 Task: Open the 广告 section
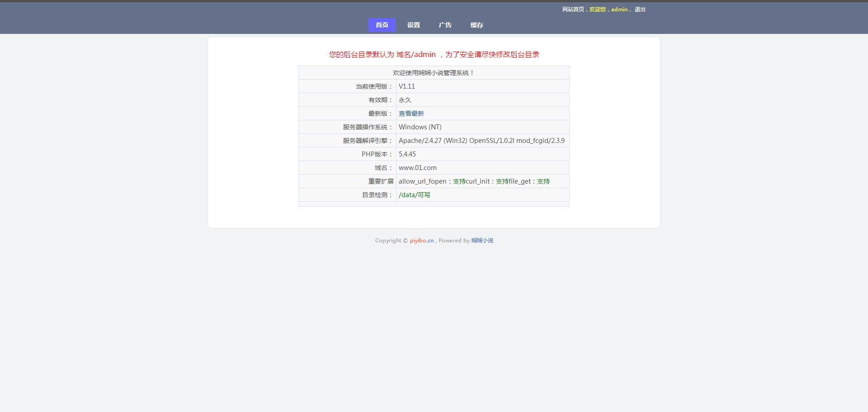click(x=445, y=25)
